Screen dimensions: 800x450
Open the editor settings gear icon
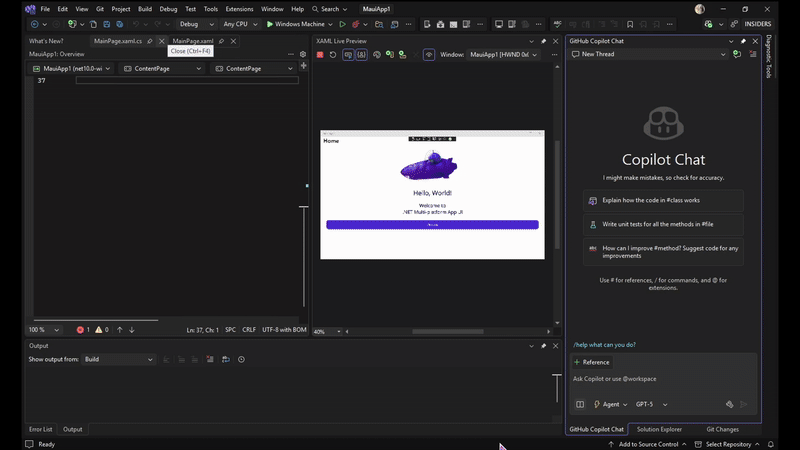point(303,55)
